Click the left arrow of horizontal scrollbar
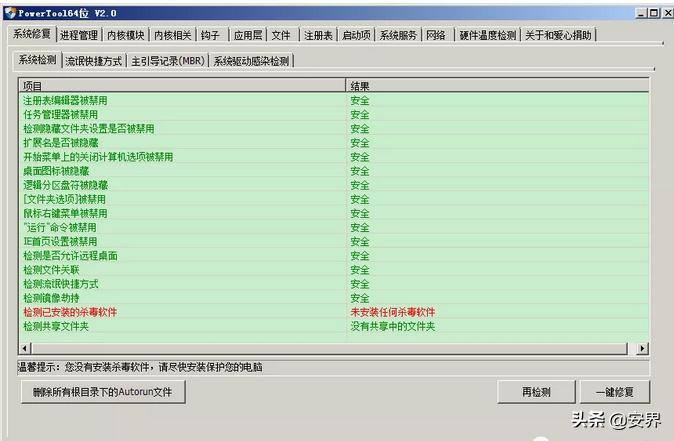This screenshot has width=674, height=441. pyautogui.click(x=25, y=348)
